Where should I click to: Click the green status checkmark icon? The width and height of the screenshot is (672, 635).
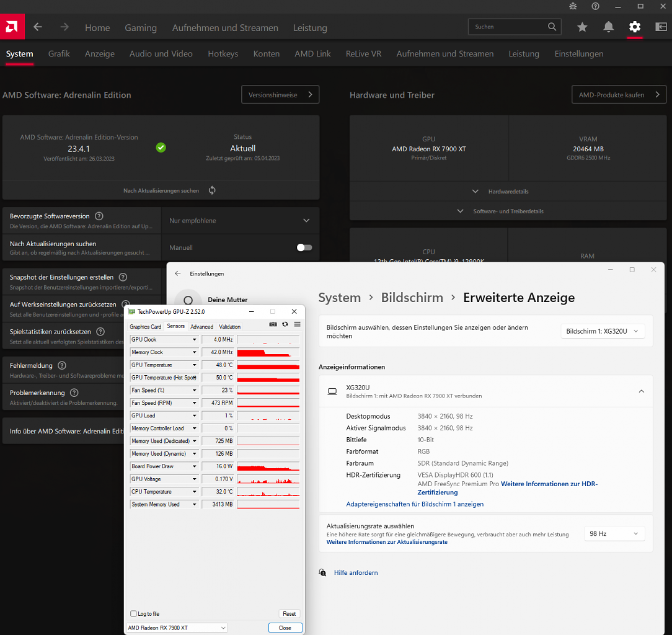(x=161, y=148)
